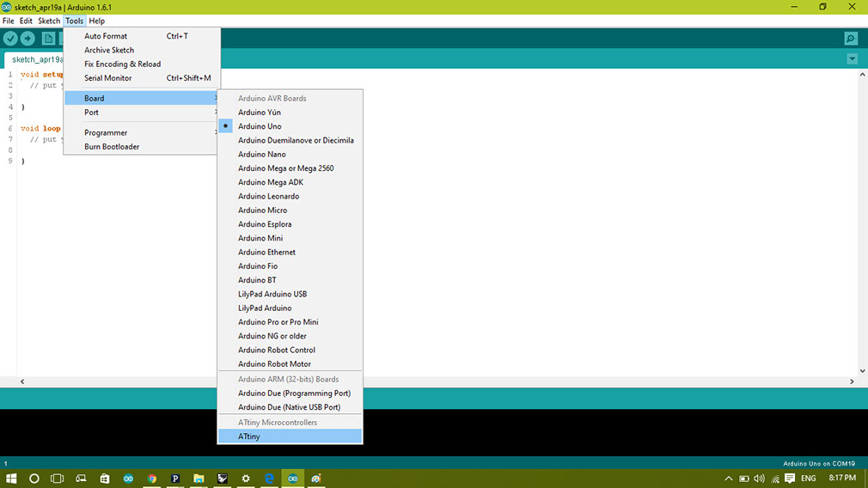
Task: Open the Help menu
Action: 97,21
